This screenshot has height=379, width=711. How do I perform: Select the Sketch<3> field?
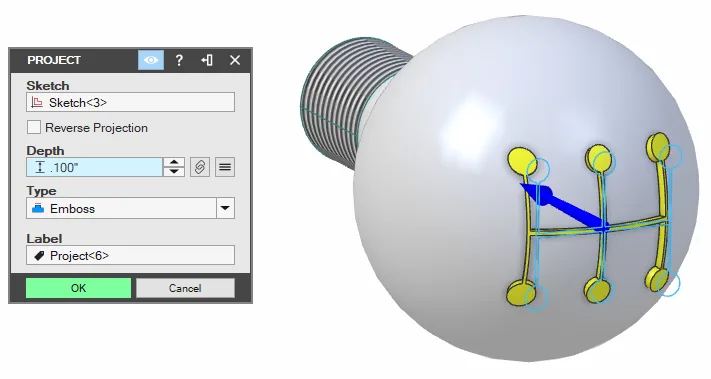click(x=131, y=102)
